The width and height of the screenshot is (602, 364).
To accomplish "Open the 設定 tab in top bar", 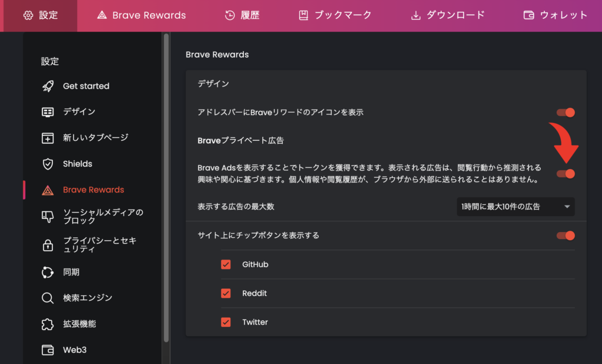I will pyautogui.click(x=41, y=15).
